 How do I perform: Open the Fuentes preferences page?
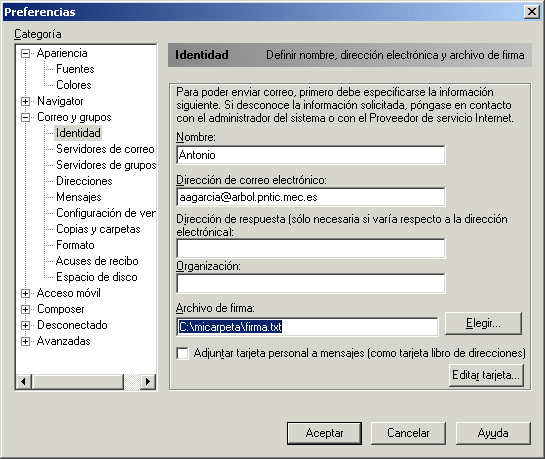[x=75, y=69]
